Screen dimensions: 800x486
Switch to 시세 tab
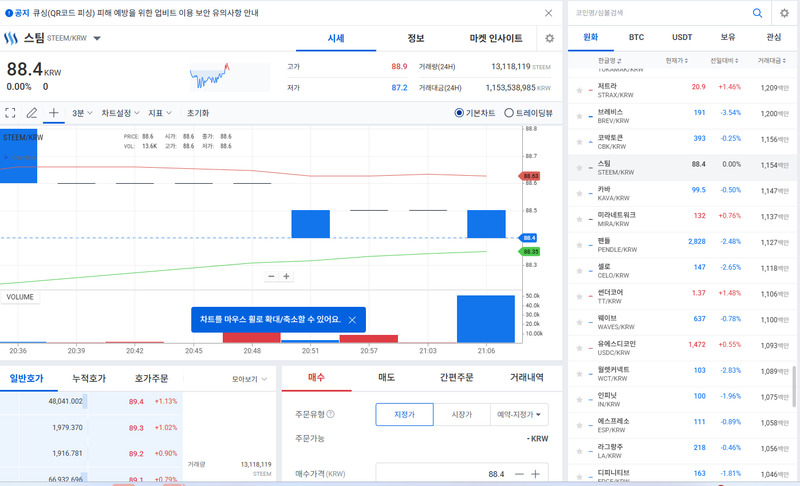click(x=336, y=38)
